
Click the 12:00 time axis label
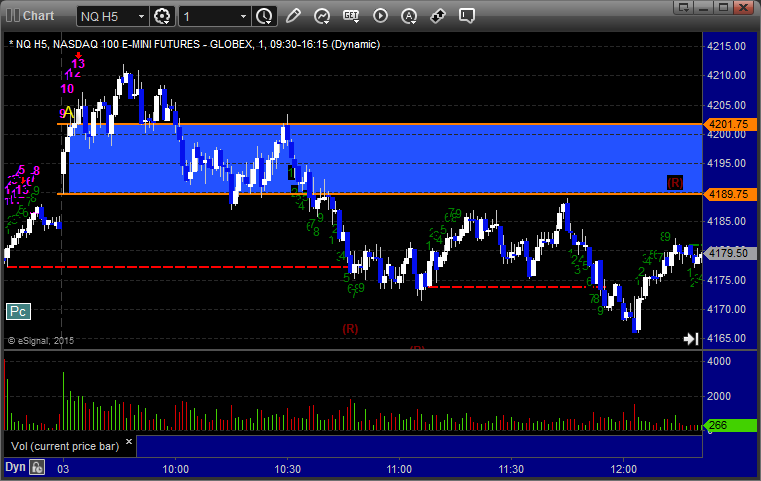(624, 469)
